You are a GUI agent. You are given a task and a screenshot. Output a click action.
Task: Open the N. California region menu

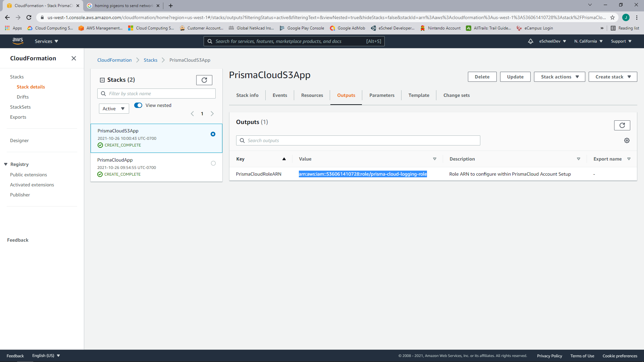(588, 41)
